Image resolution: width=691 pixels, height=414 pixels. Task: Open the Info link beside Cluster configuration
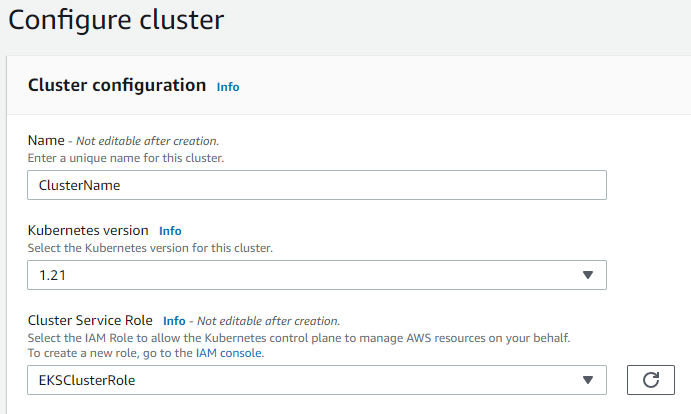[228, 87]
